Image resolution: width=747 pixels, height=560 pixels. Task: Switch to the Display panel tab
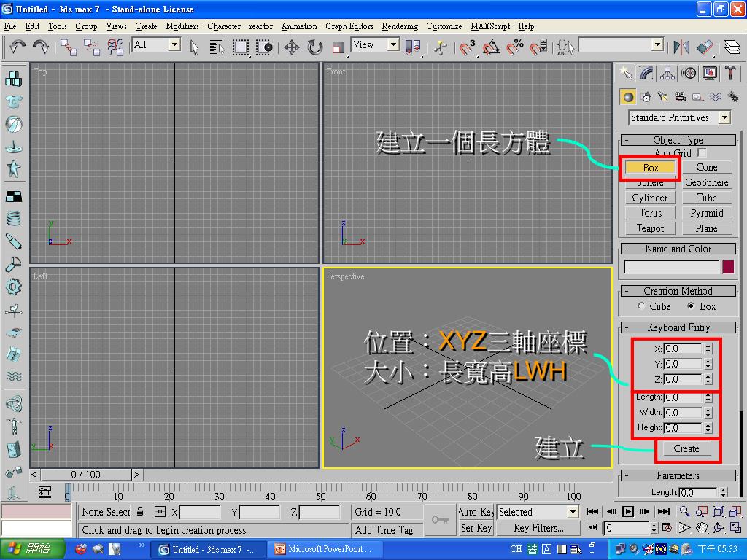710,73
